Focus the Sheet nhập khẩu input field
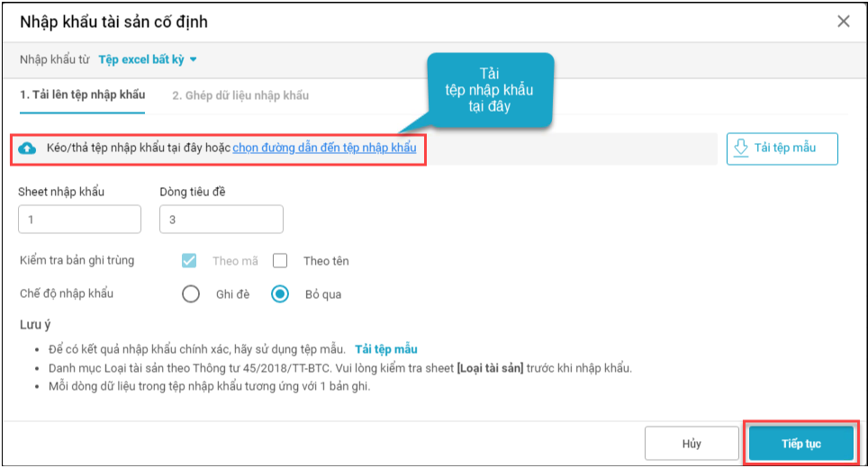Screen dimensions: 868x468 click(79, 220)
